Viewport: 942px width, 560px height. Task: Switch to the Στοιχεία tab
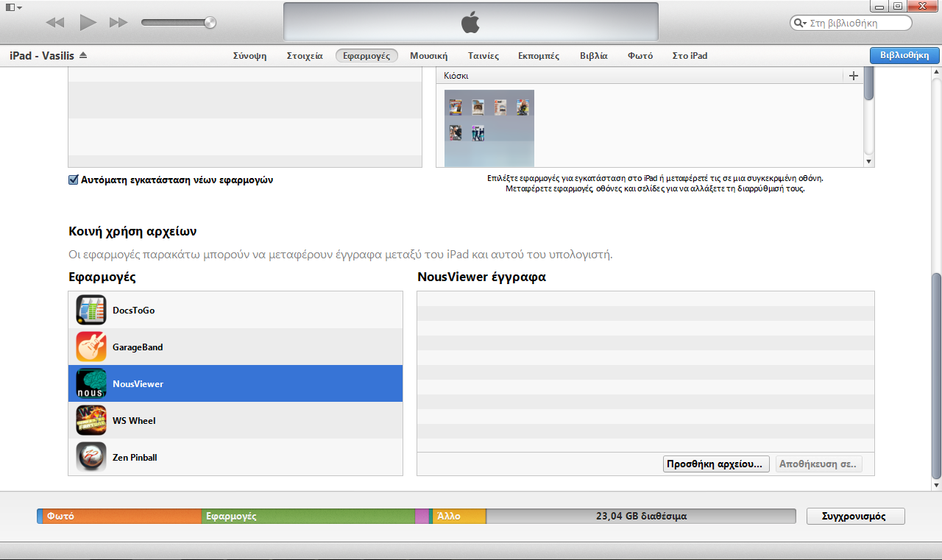[x=305, y=56]
